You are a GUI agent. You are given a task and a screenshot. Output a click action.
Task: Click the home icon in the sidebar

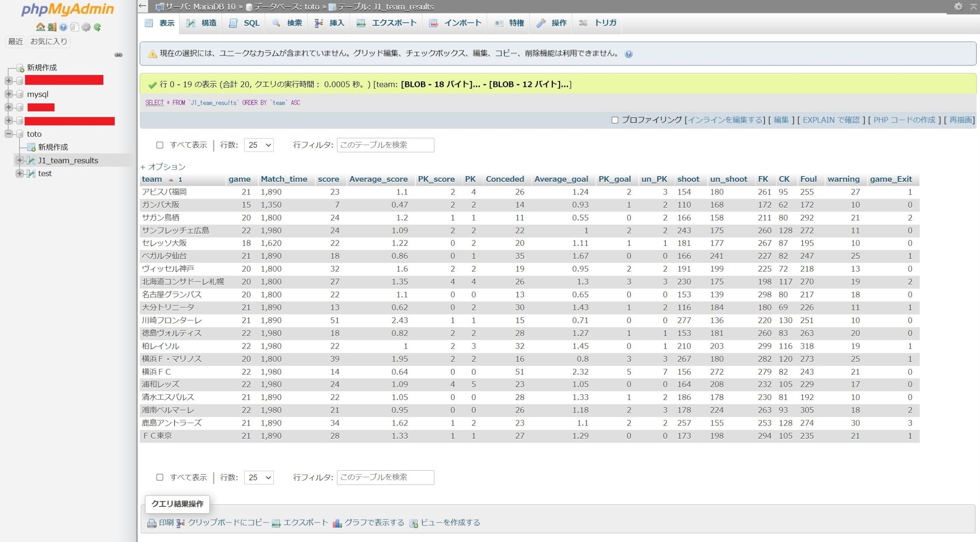[40, 27]
